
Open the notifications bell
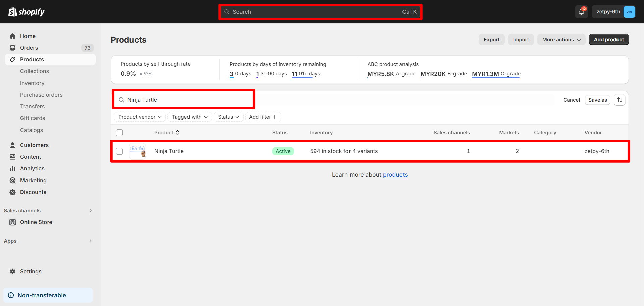[582, 12]
